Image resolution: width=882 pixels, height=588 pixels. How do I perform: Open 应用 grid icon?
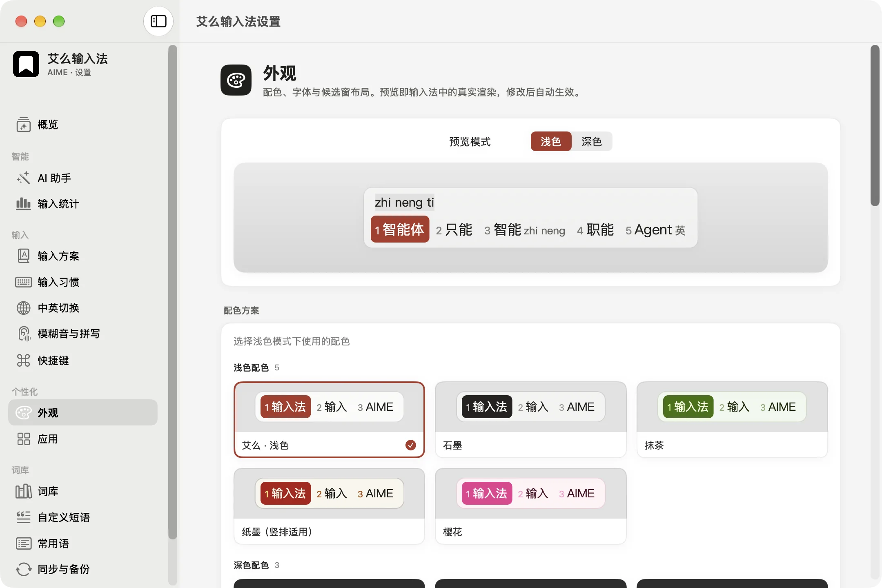24,439
